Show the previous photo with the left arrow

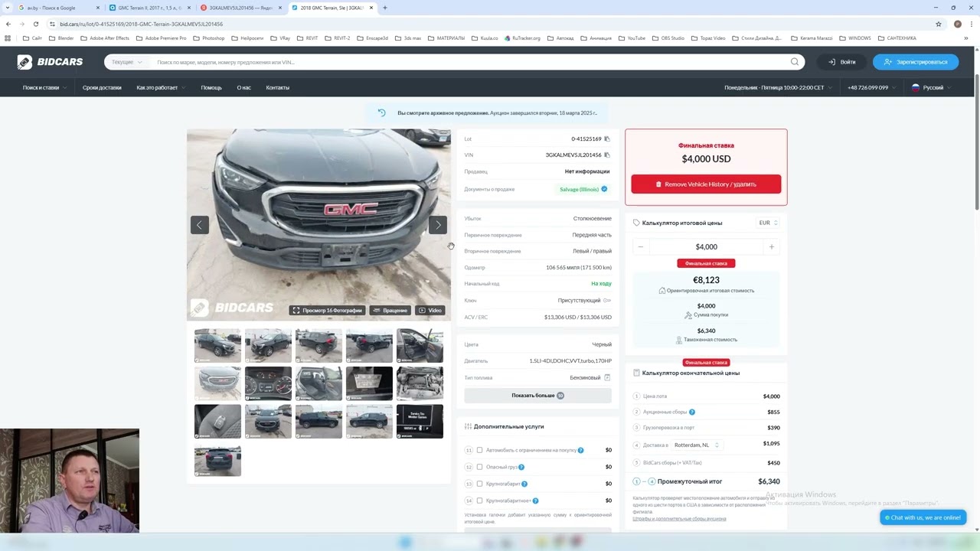(200, 225)
